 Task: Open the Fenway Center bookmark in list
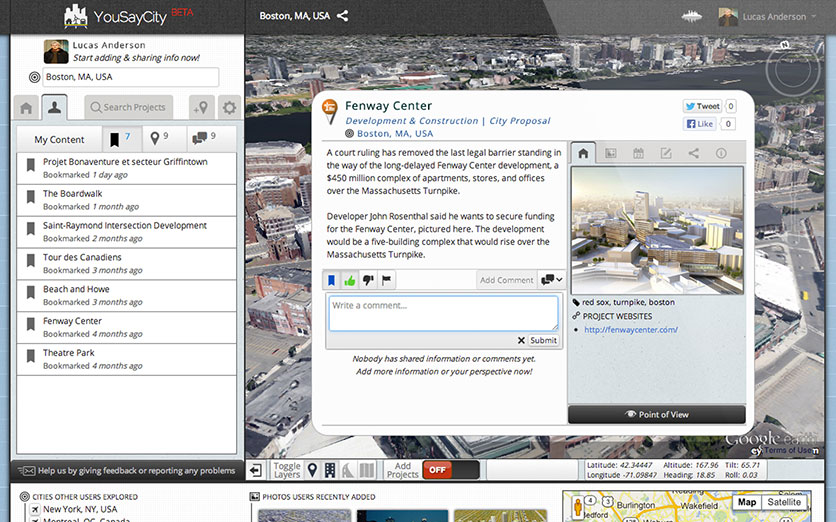(127, 327)
